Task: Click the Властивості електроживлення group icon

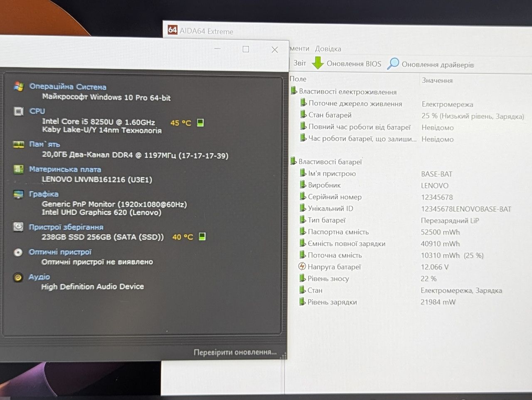Action: (294, 91)
